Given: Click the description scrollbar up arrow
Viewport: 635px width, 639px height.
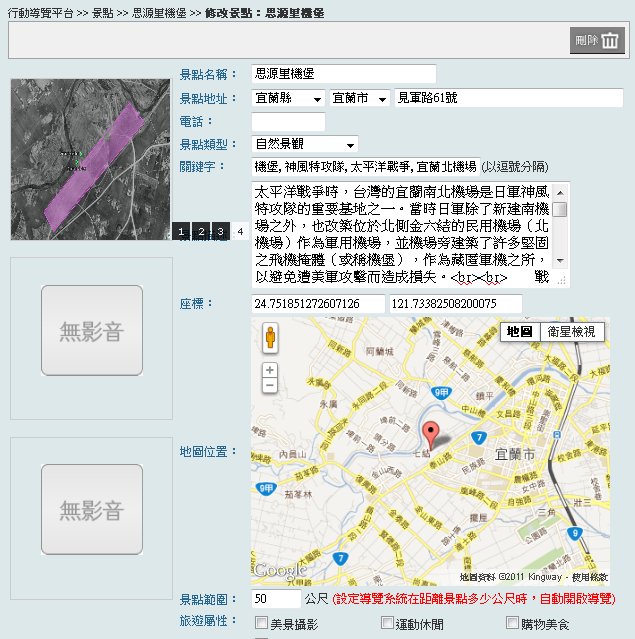Looking at the screenshot, I should click(560, 193).
